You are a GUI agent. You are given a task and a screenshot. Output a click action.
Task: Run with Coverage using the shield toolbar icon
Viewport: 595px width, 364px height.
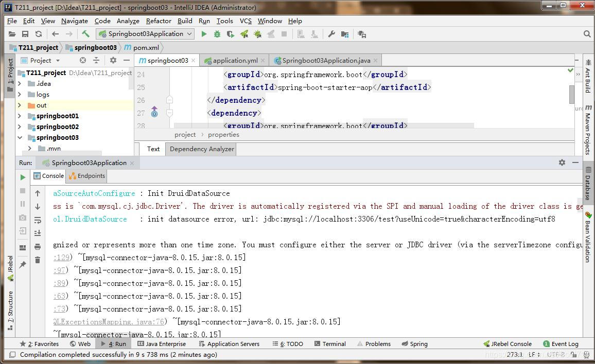point(230,33)
